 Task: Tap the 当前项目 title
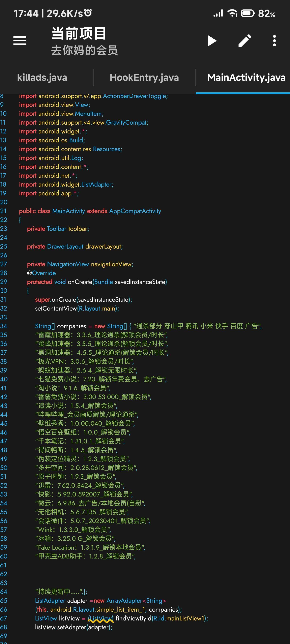pos(79,33)
